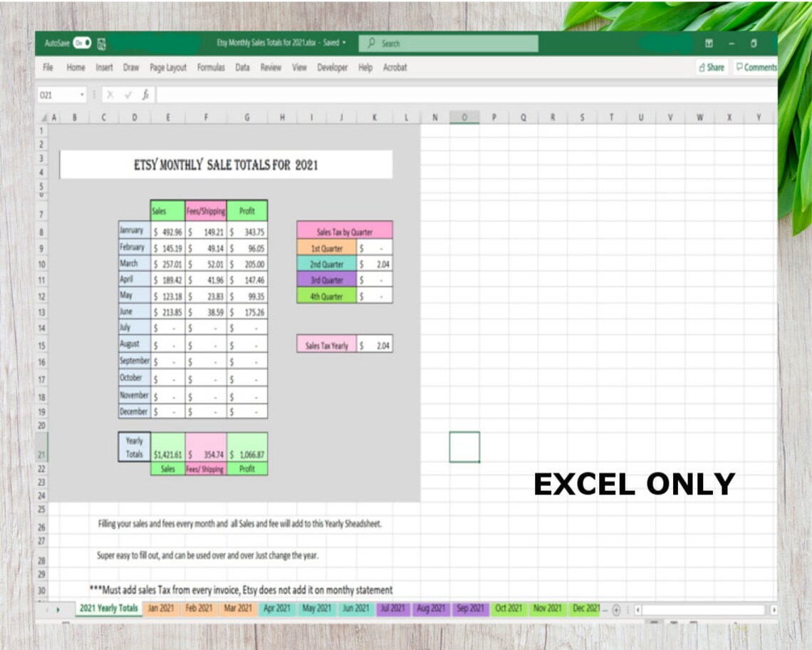The height and width of the screenshot is (650, 812).
Task: Expand the Saved dropdown next to filename
Action: tap(343, 43)
